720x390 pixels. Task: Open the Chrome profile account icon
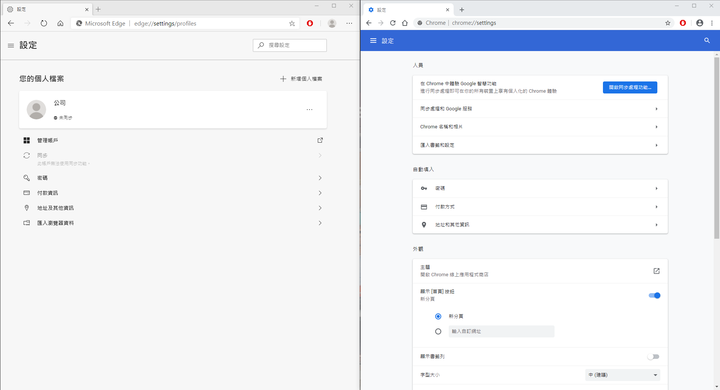(699, 23)
